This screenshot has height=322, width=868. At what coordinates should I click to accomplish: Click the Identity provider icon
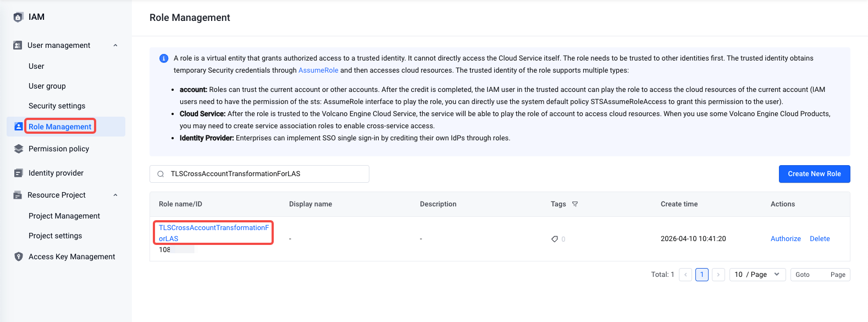coord(19,173)
